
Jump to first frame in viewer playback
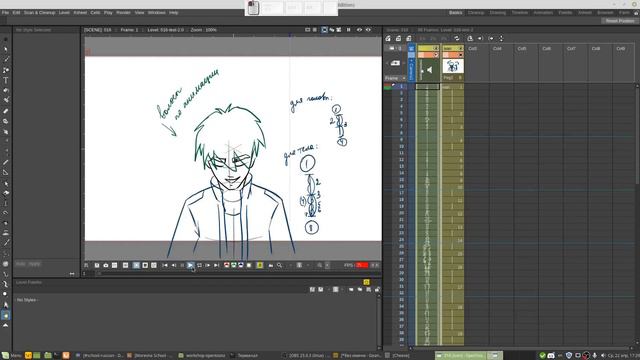[165, 265]
